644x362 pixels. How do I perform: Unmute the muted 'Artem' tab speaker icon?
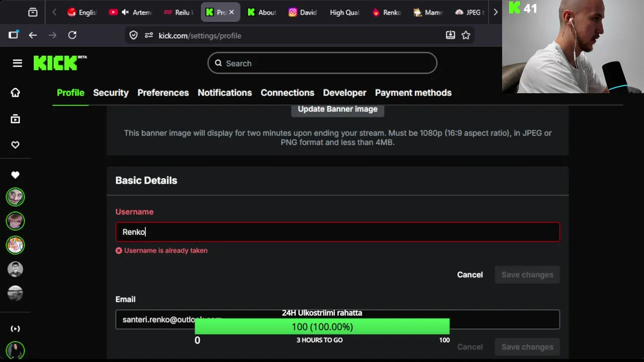[125, 13]
